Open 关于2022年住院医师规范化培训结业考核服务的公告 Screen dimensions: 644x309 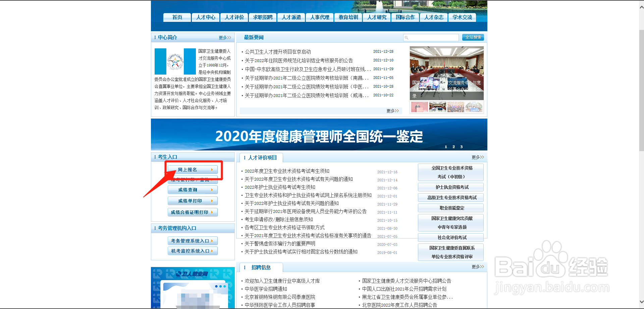pyautogui.click(x=299, y=60)
